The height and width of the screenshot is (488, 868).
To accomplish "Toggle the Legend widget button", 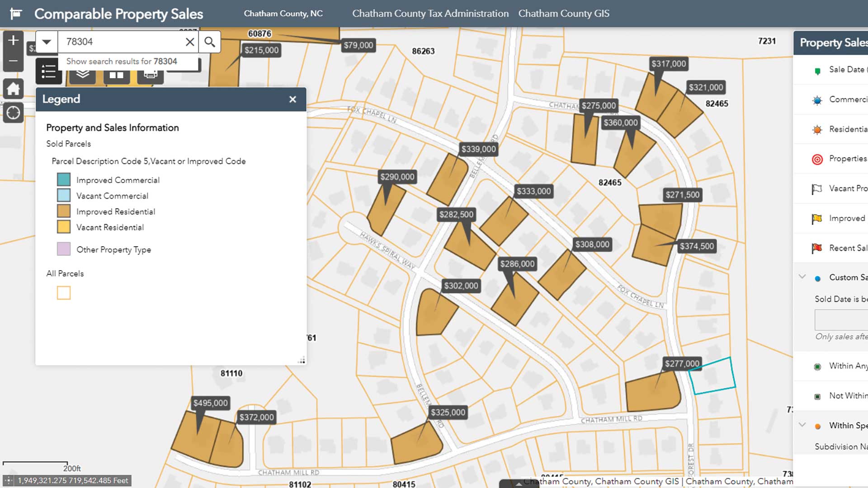I will tap(48, 71).
